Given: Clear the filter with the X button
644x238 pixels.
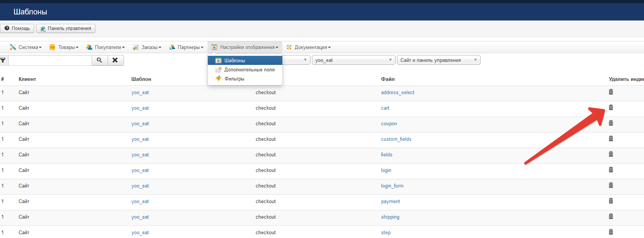Looking at the screenshot, I should [x=116, y=60].
